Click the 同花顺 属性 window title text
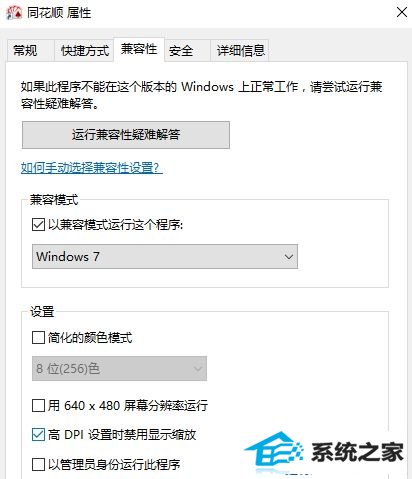This screenshot has width=412, height=479. [x=59, y=13]
